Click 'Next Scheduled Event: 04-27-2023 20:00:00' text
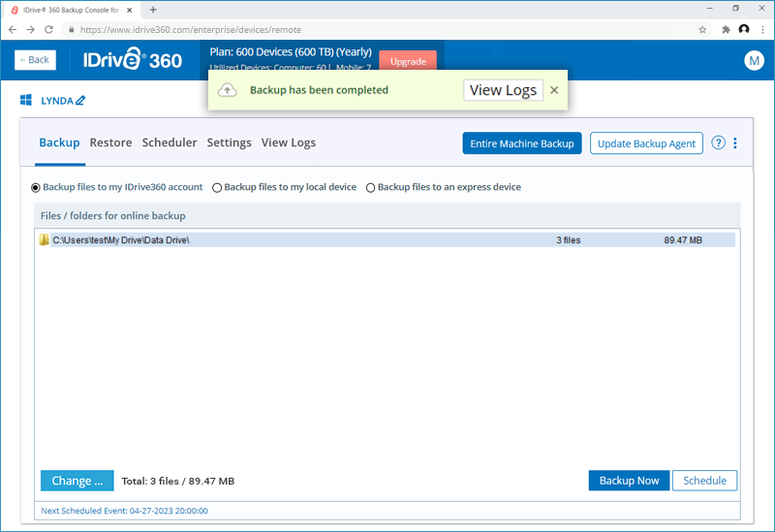 tap(125, 511)
